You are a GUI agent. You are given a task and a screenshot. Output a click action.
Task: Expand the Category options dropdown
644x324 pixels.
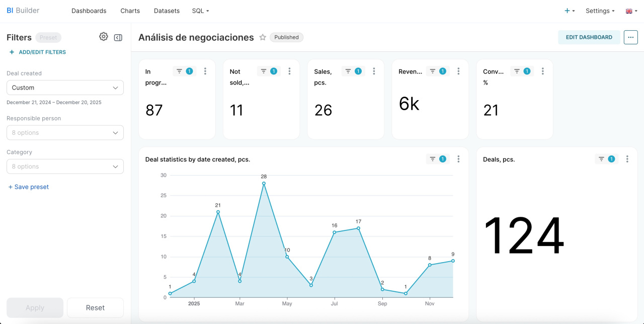[x=65, y=167]
